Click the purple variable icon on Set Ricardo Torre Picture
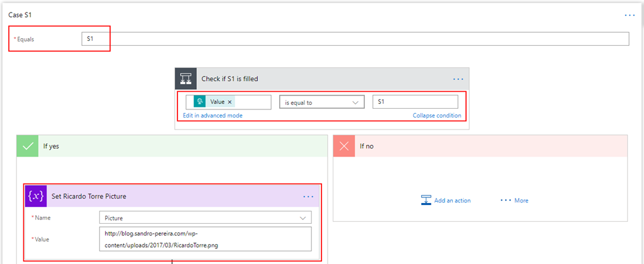This screenshot has width=644, height=264. pos(36,196)
